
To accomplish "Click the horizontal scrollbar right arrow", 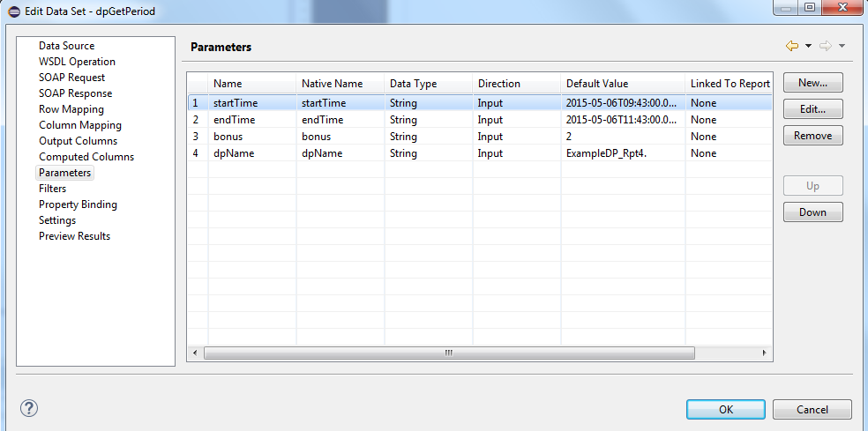I will (764, 353).
